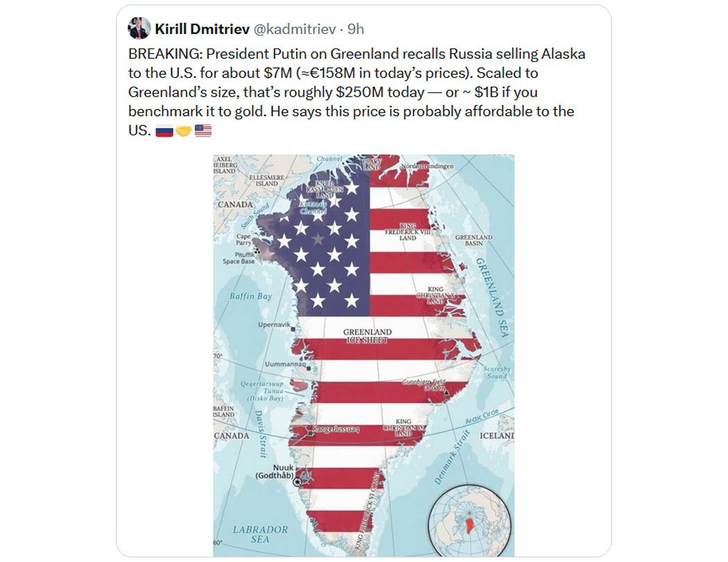Click the handshake emoji in tweet
The width and height of the screenshot is (728, 562).
pos(184,130)
